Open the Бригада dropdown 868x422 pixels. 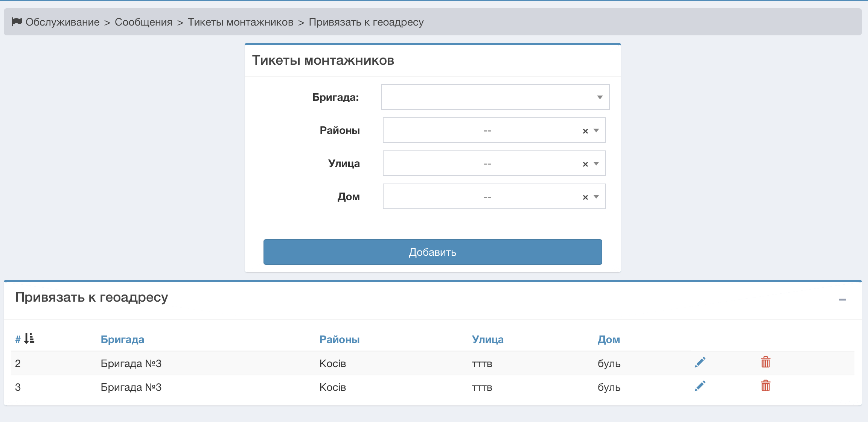coord(495,97)
